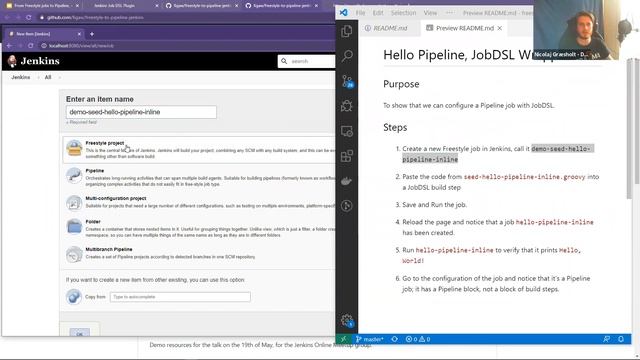Open the Selection menu in VS Code
This screenshot has width=640, height=360.
click(x=403, y=13)
